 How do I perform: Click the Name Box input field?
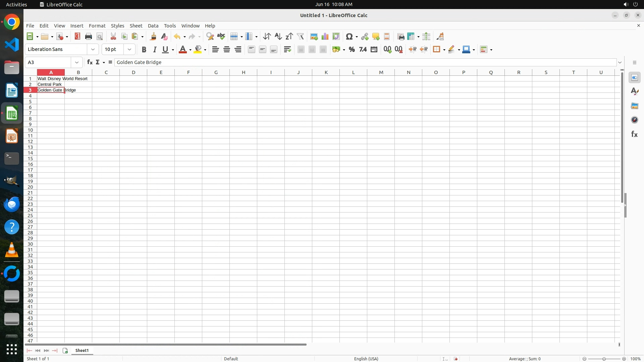(x=49, y=62)
